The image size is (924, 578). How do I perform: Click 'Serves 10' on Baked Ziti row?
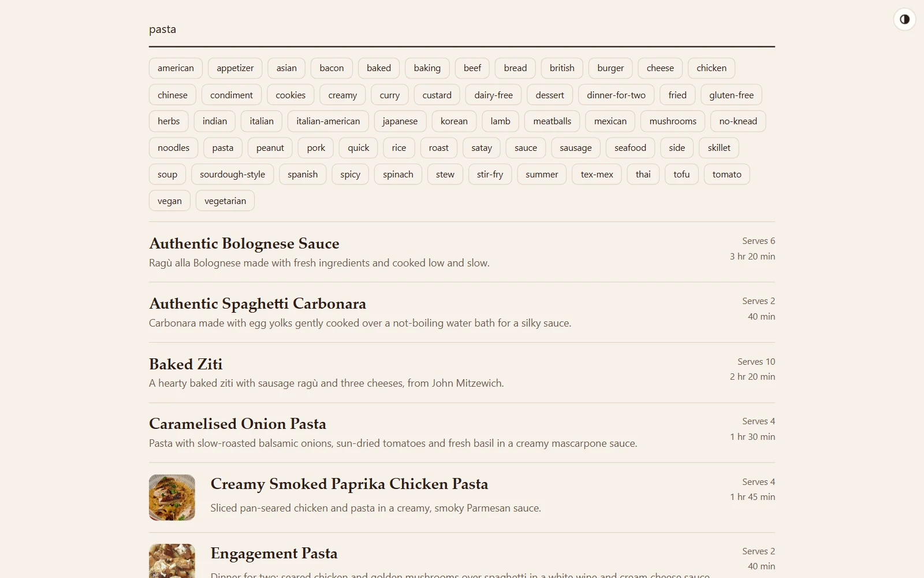(756, 361)
